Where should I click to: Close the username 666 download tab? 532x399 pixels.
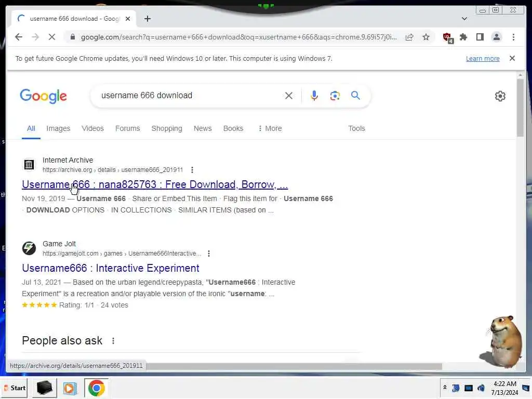pyautogui.click(x=128, y=19)
